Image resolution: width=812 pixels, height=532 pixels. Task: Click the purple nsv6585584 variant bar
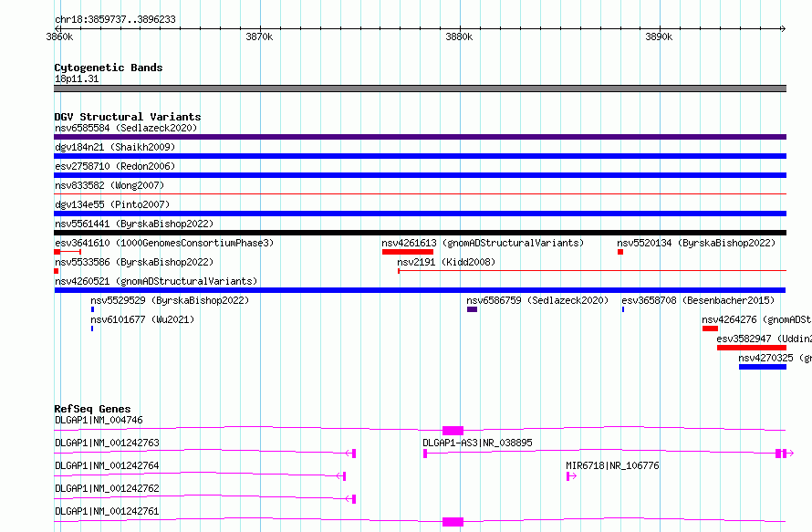(420, 137)
